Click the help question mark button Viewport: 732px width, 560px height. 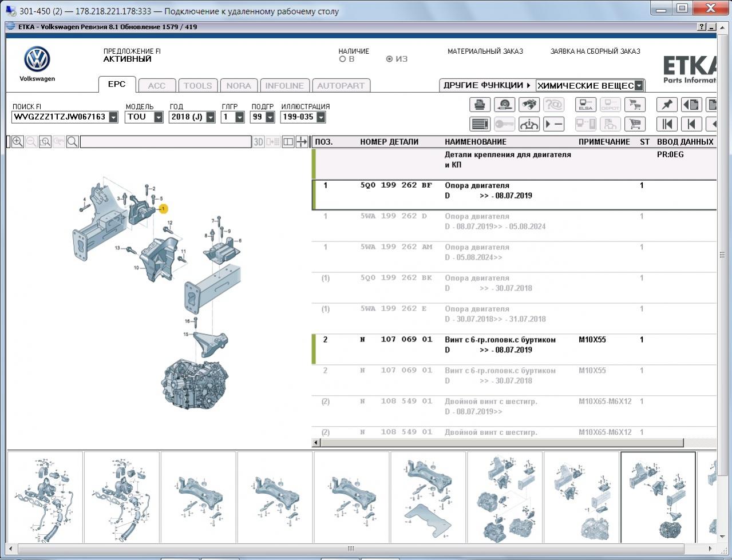[x=702, y=27]
